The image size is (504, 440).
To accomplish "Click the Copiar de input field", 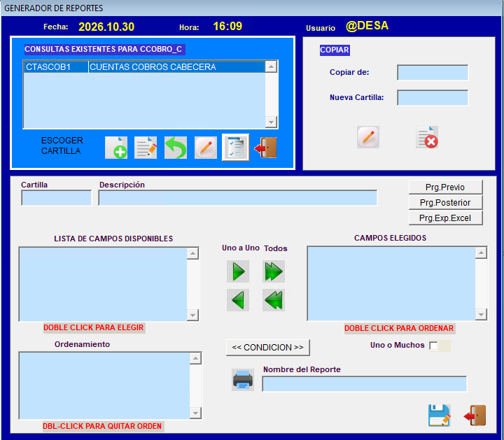I will pyautogui.click(x=433, y=73).
